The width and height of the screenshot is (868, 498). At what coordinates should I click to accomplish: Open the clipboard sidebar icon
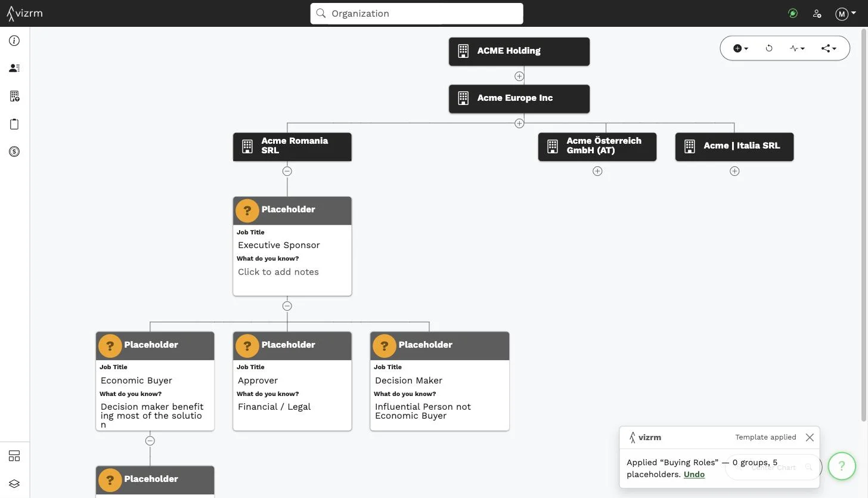pyautogui.click(x=14, y=124)
